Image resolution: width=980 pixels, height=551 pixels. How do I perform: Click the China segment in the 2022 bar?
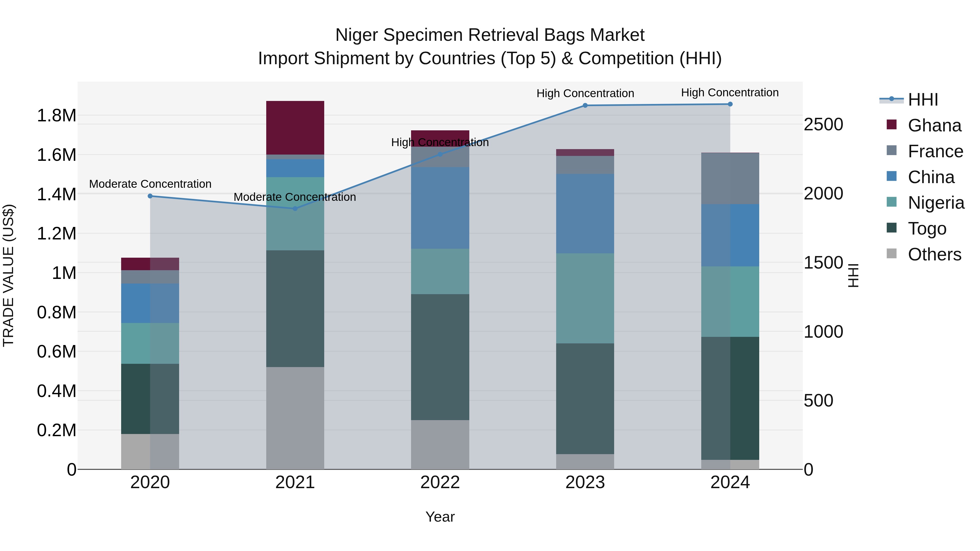440,208
